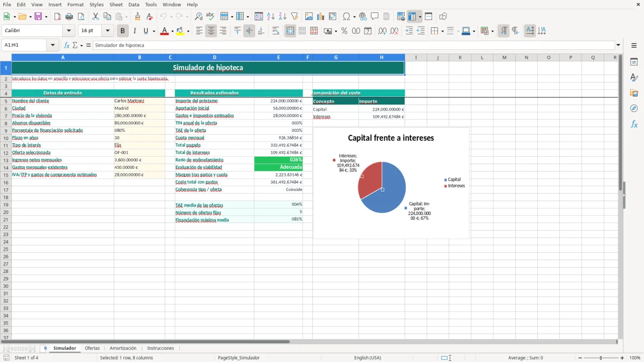Viewport: 644px width, 362px height.
Task: Switch to the Amortización sheet tab
Action: (x=123, y=349)
